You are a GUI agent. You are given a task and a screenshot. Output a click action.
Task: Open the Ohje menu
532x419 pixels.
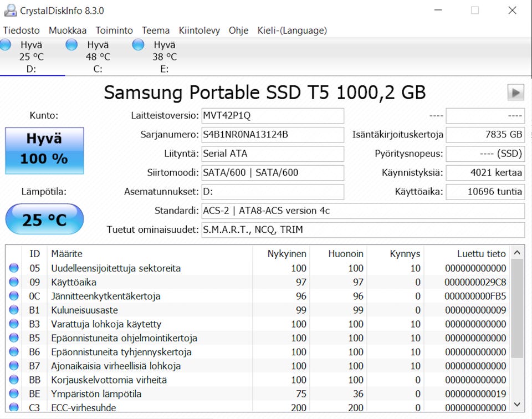coord(238,30)
